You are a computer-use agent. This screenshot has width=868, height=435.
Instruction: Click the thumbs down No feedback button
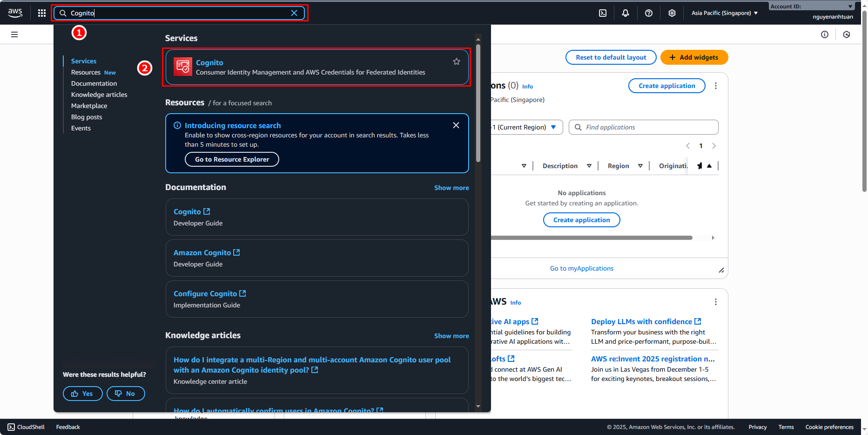(126, 394)
